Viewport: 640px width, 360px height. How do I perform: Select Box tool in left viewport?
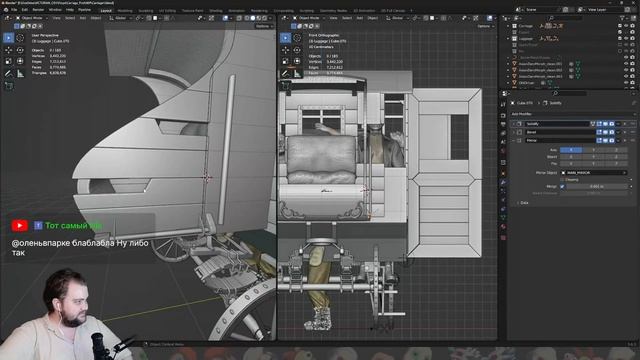pos(9,38)
